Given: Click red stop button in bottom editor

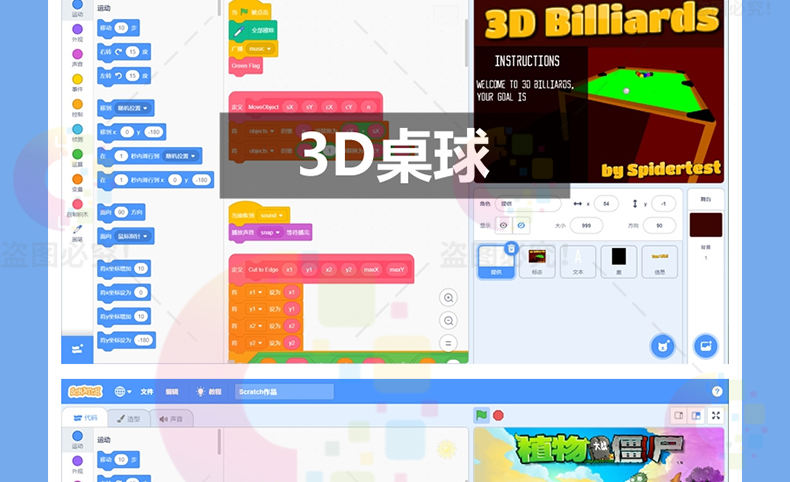Looking at the screenshot, I should pos(498,415).
